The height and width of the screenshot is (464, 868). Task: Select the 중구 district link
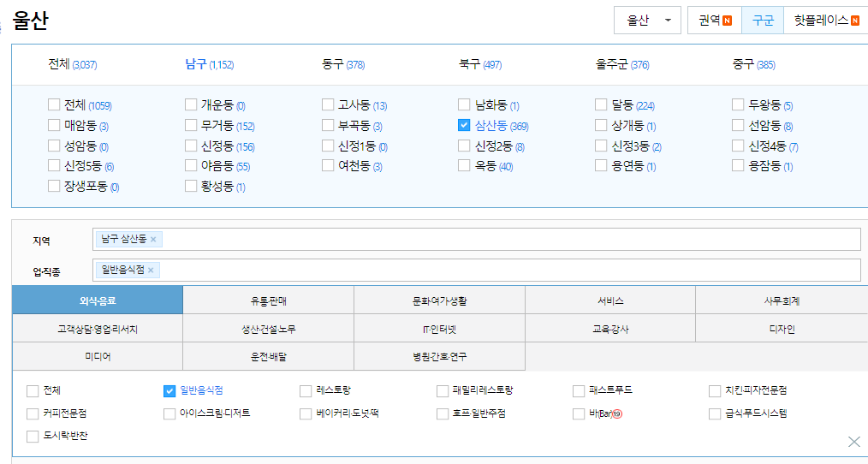pyautogui.click(x=753, y=65)
